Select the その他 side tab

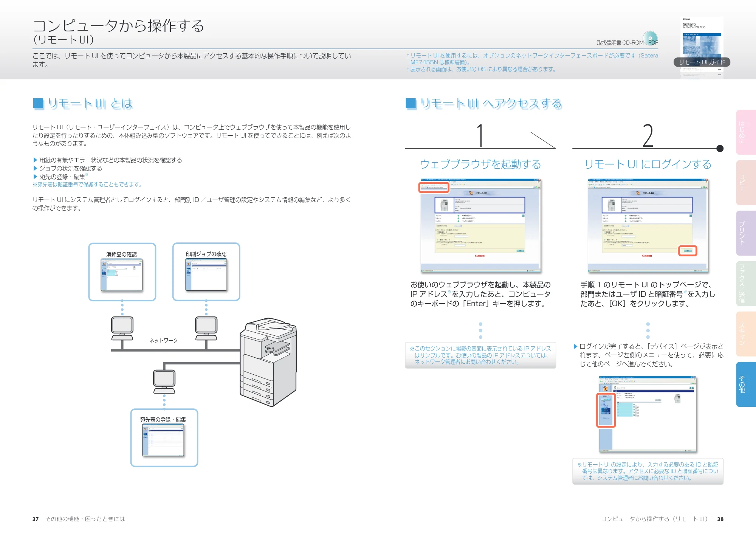746,384
